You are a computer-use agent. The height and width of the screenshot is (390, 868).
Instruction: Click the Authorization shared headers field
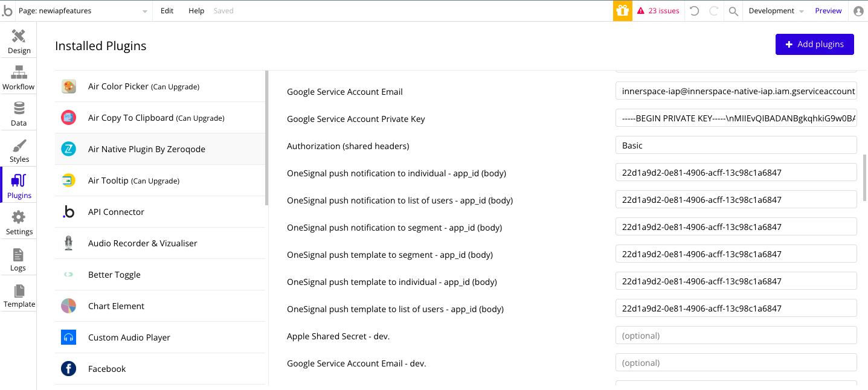pyautogui.click(x=736, y=145)
